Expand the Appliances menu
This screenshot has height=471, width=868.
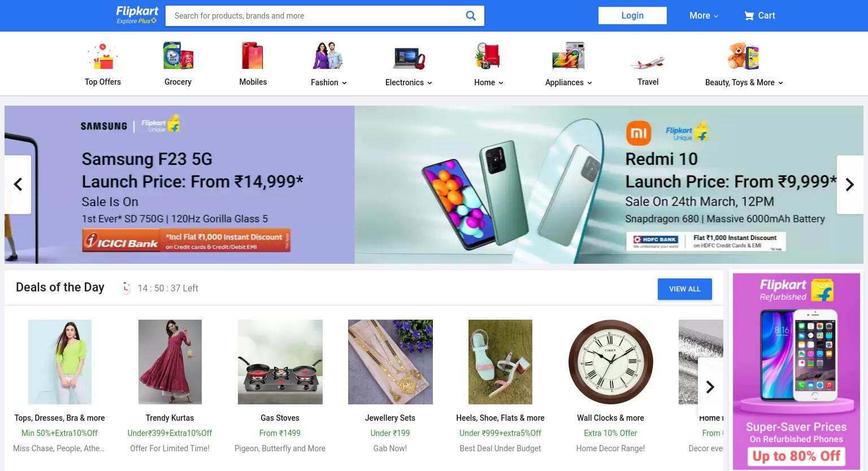[568, 82]
